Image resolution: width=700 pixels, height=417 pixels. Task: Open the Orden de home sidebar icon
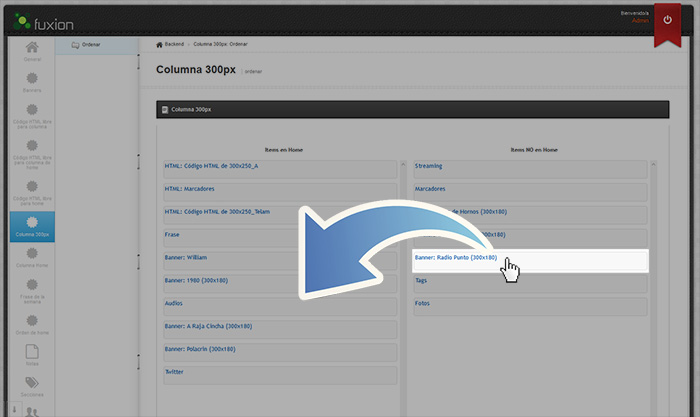click(x=33, y=324)
